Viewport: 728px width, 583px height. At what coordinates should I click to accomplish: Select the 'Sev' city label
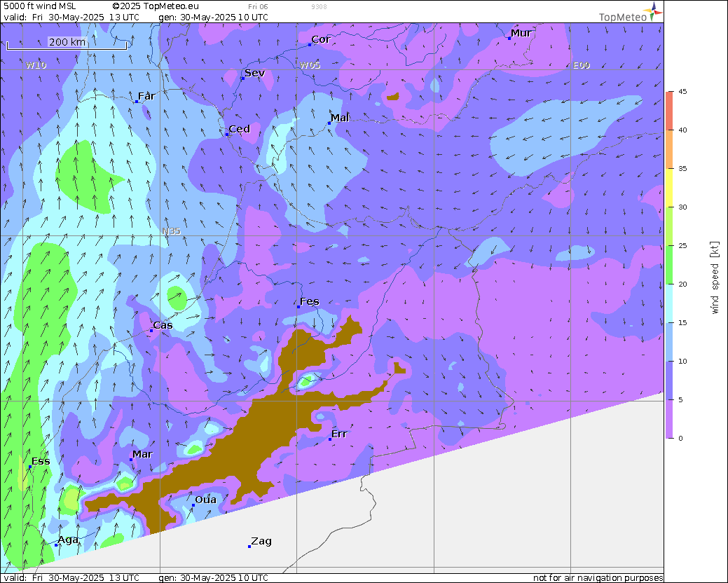click(255, 73)
